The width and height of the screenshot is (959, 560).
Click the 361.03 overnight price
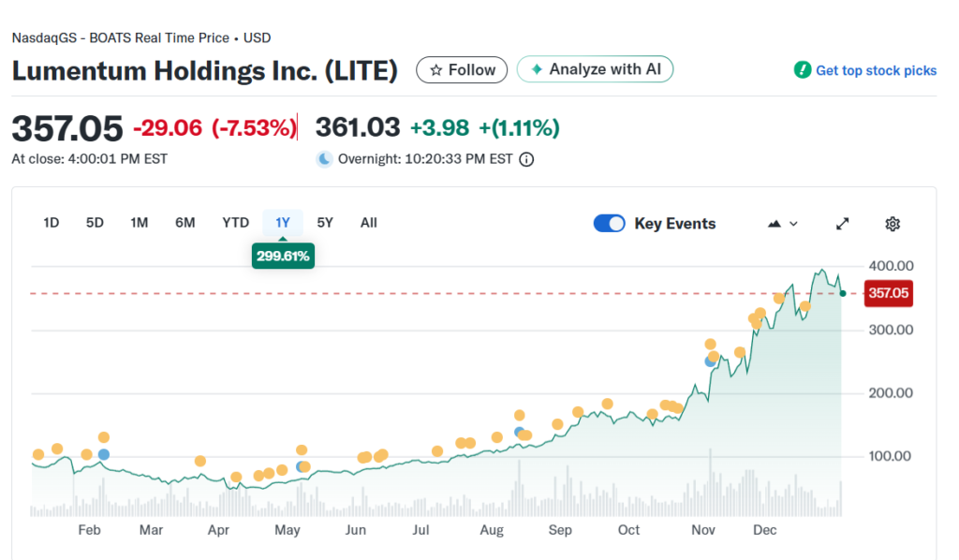[x=358, y=127]
